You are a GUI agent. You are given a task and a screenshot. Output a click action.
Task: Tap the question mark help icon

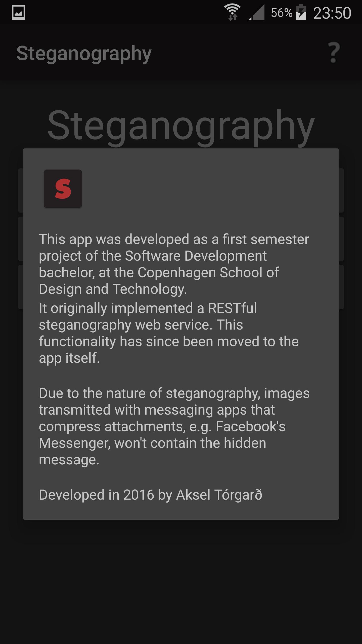tap(334, 53)
